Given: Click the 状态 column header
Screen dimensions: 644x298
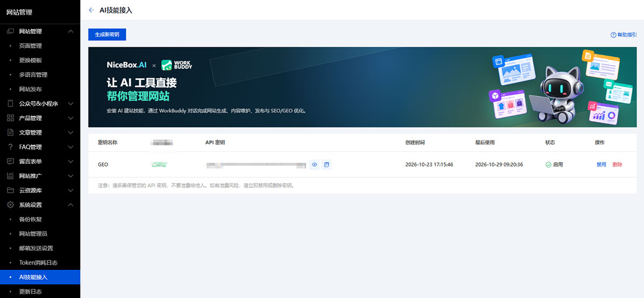Looking at the screenshot, I should click(550, 143).
